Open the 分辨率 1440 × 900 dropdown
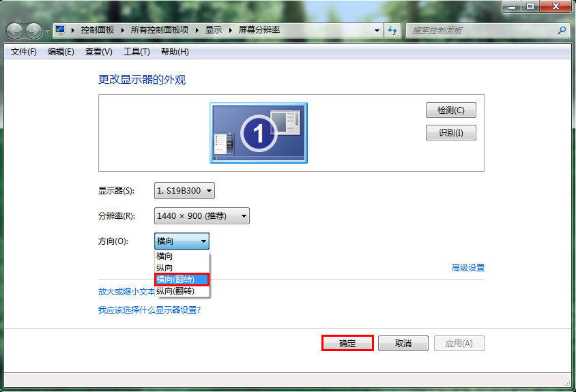The height and width of the screenshot is (392, 576). coord(202,216)
